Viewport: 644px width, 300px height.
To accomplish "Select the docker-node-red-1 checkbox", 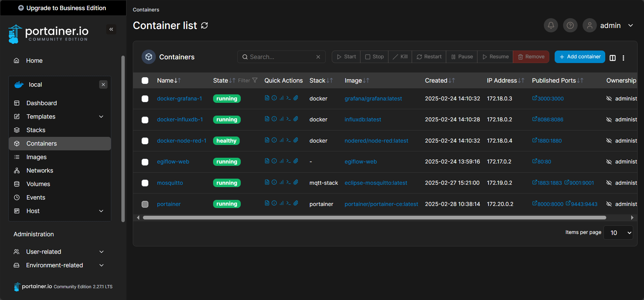I will (145, 141).
